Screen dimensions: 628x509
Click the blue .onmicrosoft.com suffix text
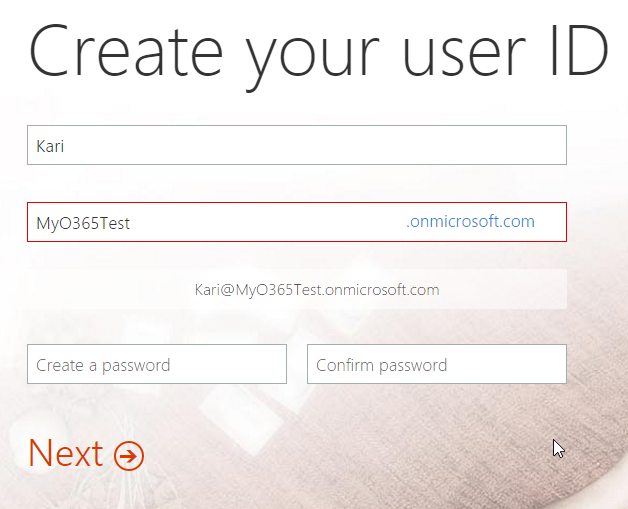(x=470, y=221)
